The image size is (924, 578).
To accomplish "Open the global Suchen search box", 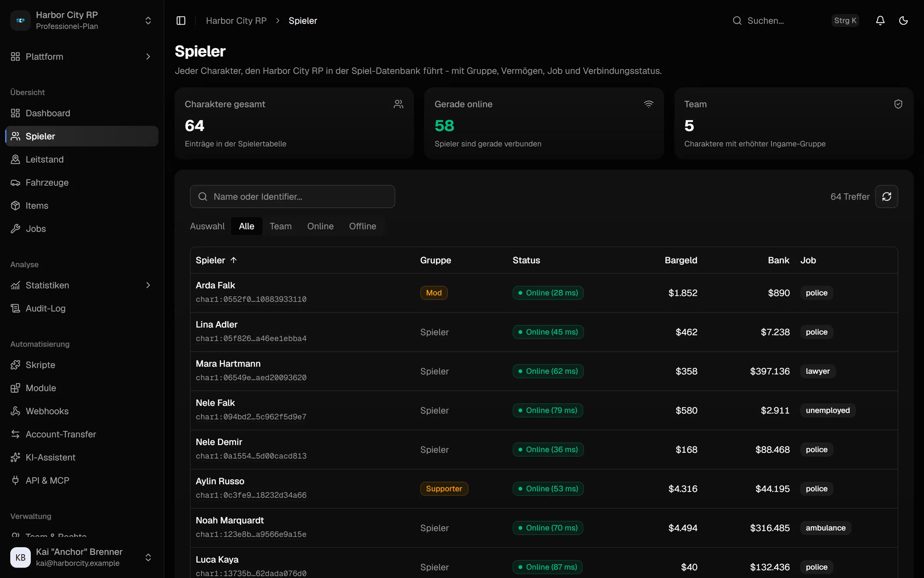I will [x=795, y=20].
